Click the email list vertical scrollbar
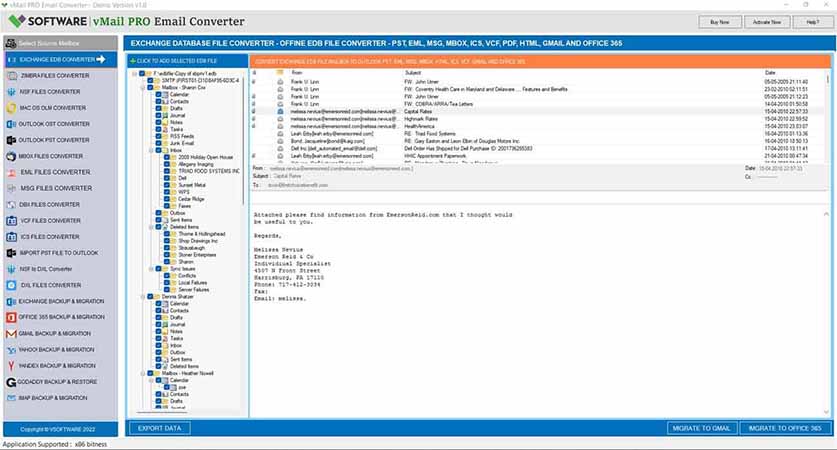The image size is (837, 450). (x=828, y=78)
